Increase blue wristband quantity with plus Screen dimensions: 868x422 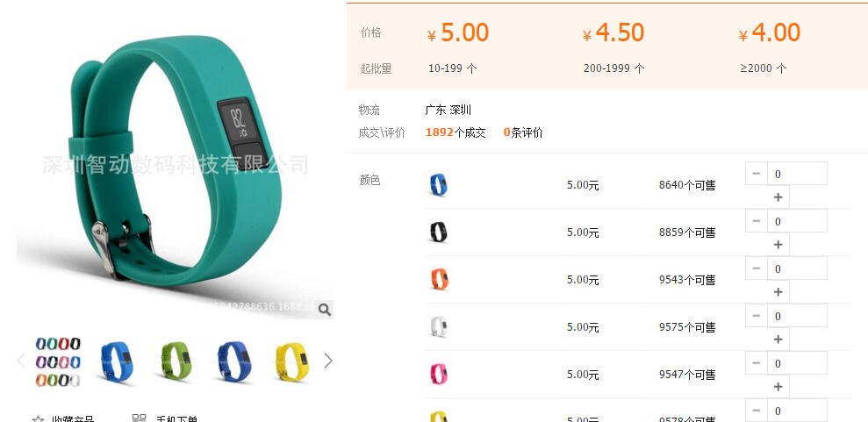[x=778, y=197]
